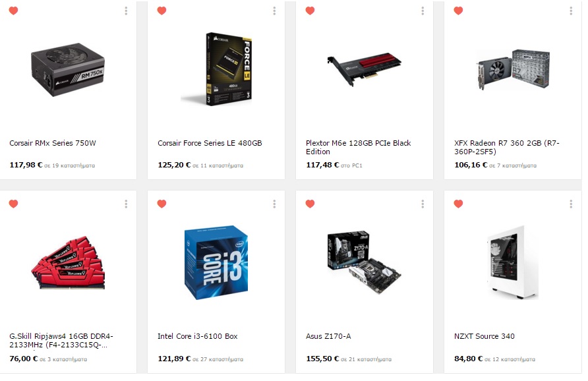The image size is (588, 381).
Task: Open the Intel Core i3-6100 Box link
Action: coord(198,336)
